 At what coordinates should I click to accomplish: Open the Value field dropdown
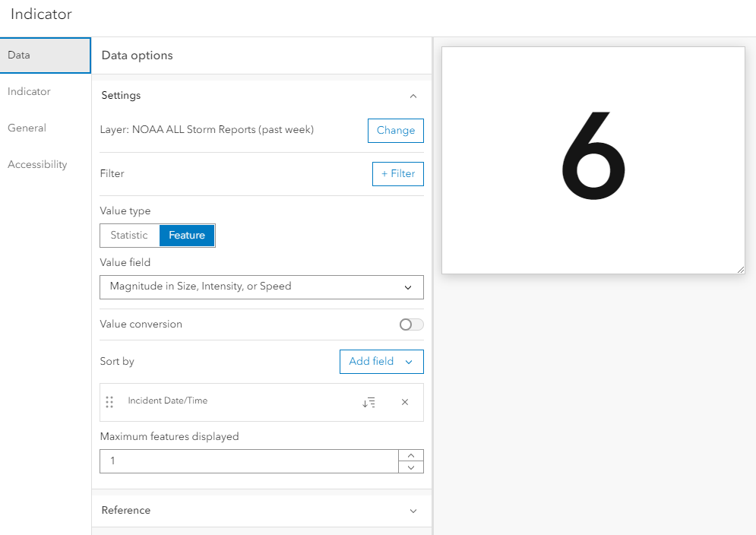click(261, 287)
